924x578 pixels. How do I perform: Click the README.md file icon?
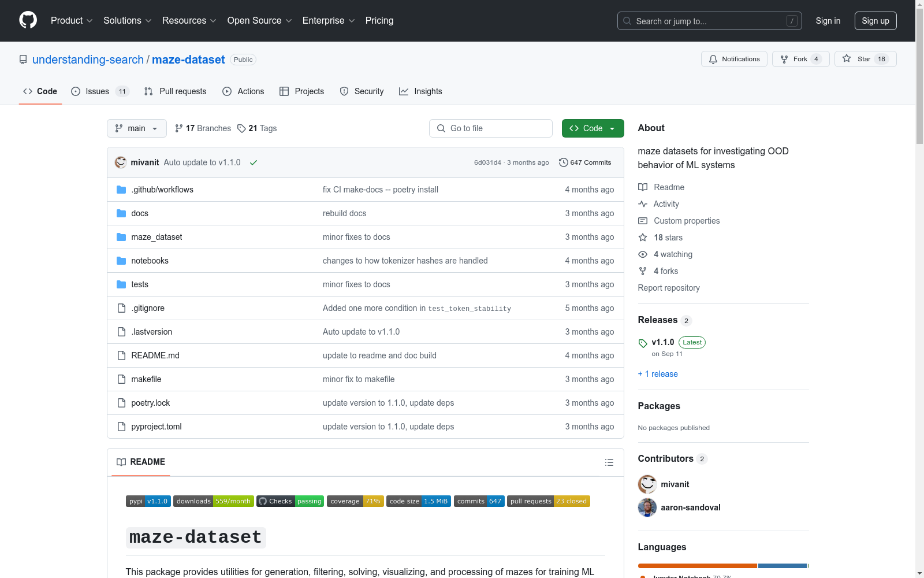click(121, 355)
